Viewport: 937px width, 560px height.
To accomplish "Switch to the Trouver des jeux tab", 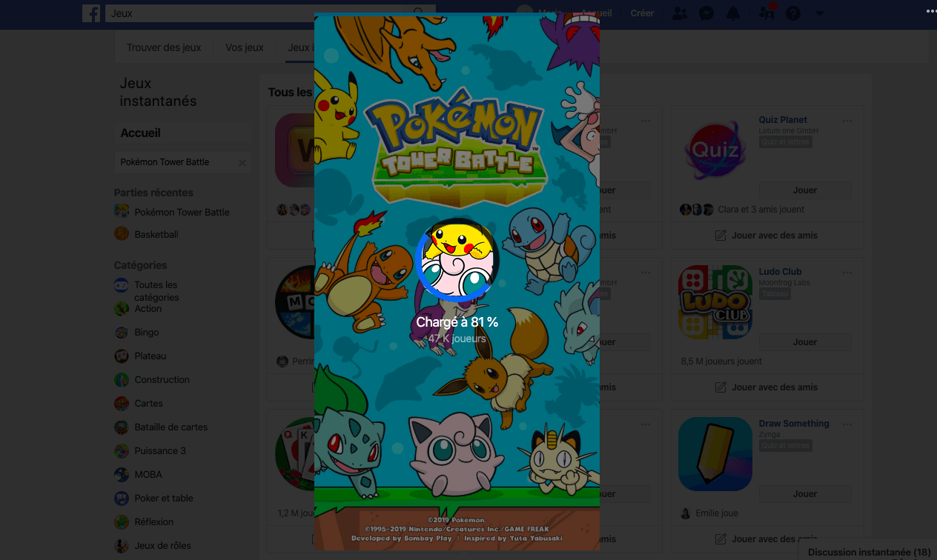I will pyautogui.click(x=164, y=47).
